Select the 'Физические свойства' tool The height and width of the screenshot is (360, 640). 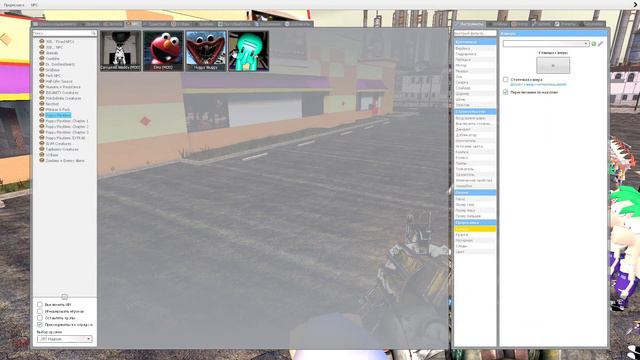coord(475,180)
